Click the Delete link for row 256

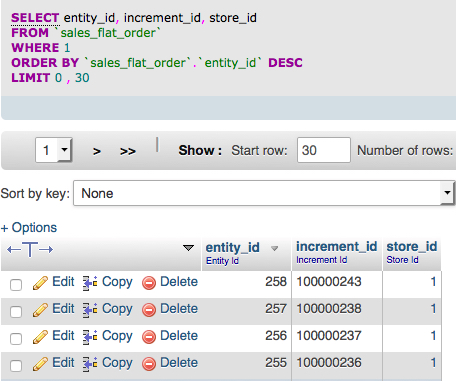click(179, 336)
